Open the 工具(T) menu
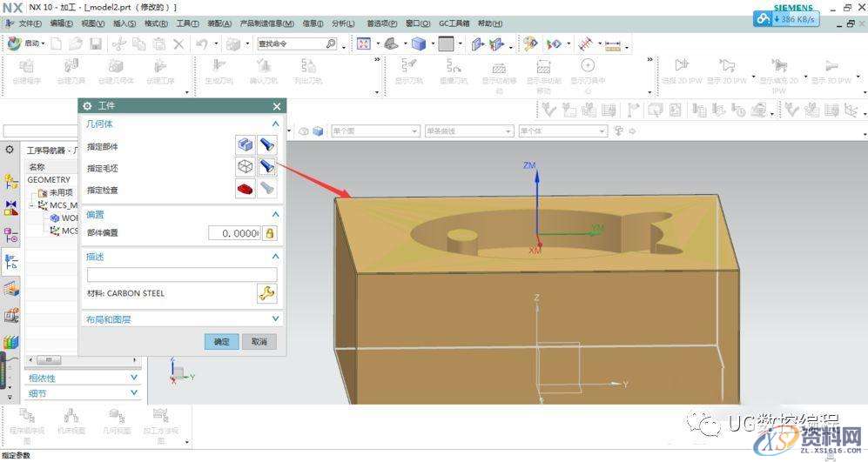The height and width of the screenshot is (462, 868). 188,23
